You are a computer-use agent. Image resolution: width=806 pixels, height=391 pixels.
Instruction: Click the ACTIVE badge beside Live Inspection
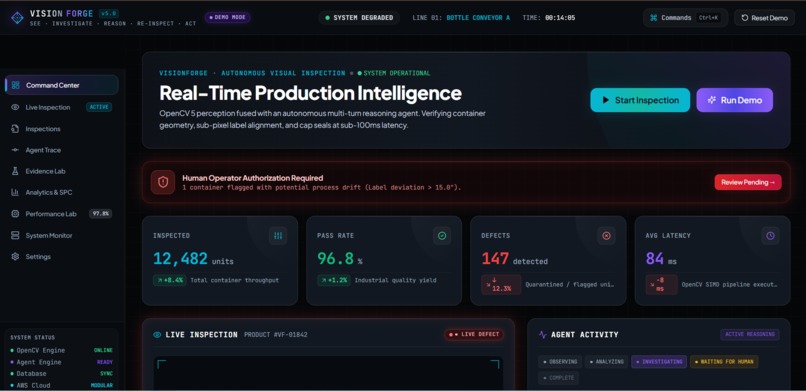pyautogui.click(x=99, y=107)
